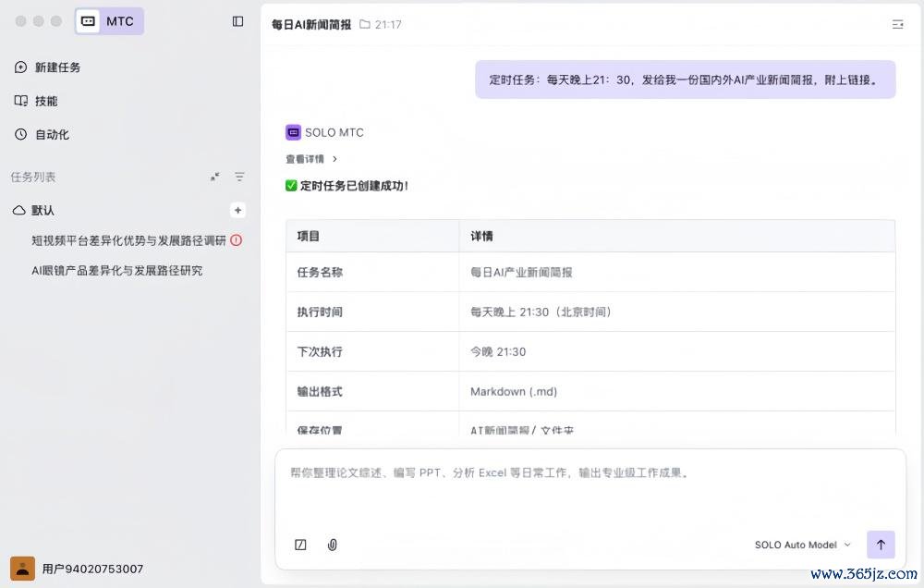
Task: Click the user avatar at sidebar bottom
Action: click(22, 569)
